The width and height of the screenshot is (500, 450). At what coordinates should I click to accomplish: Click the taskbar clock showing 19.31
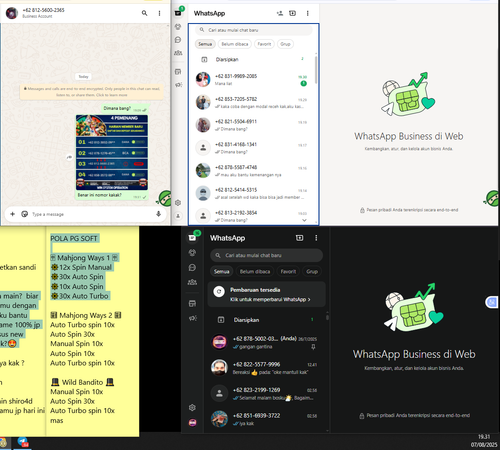pos(484,437)
